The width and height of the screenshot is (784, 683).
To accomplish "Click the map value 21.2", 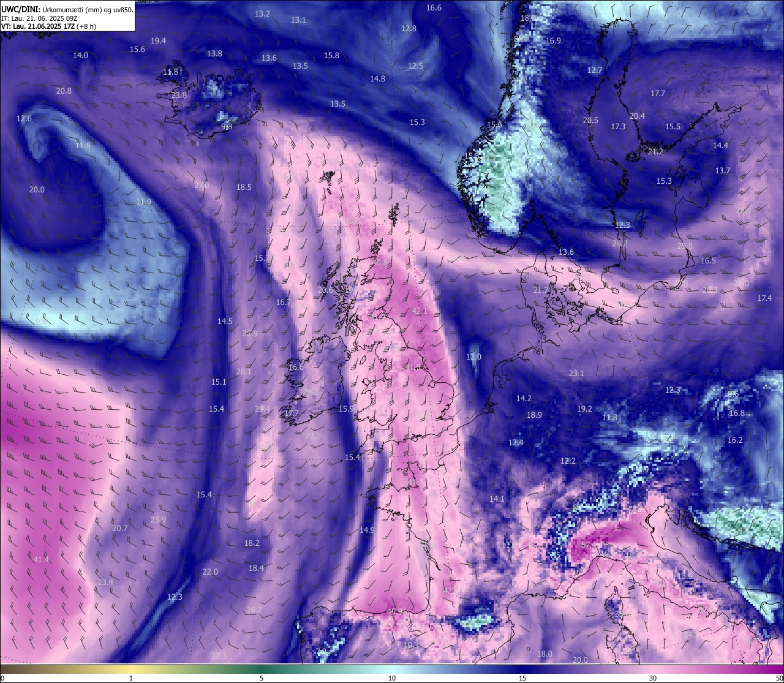I will tap(655, 151).
